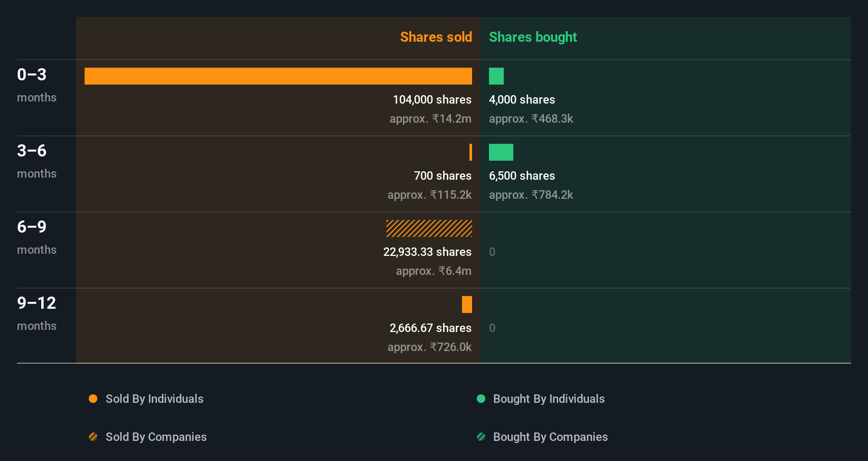Click the 9–12 months row label
The height and width of the screenshot is (461, 868).
(x=36, y=314)
